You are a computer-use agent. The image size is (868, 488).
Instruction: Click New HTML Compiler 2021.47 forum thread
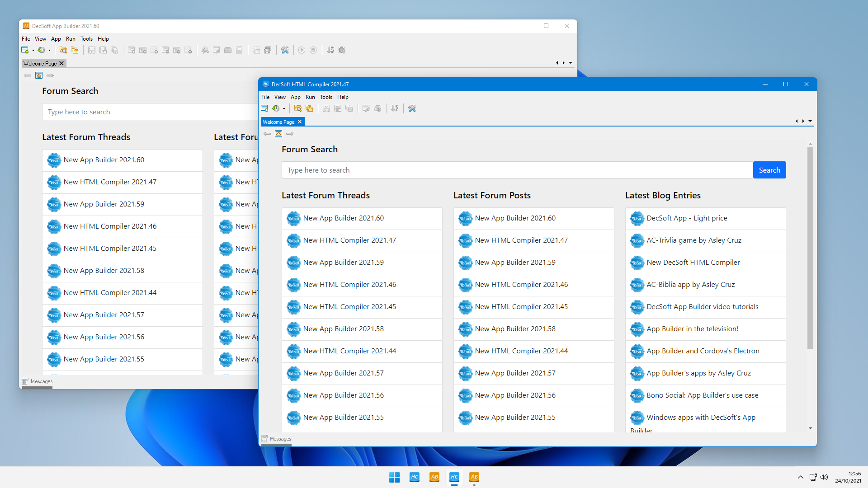350,239
